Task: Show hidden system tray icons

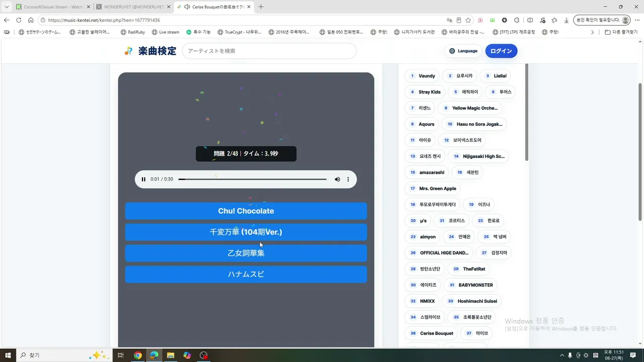Action: tap(562, 355)
